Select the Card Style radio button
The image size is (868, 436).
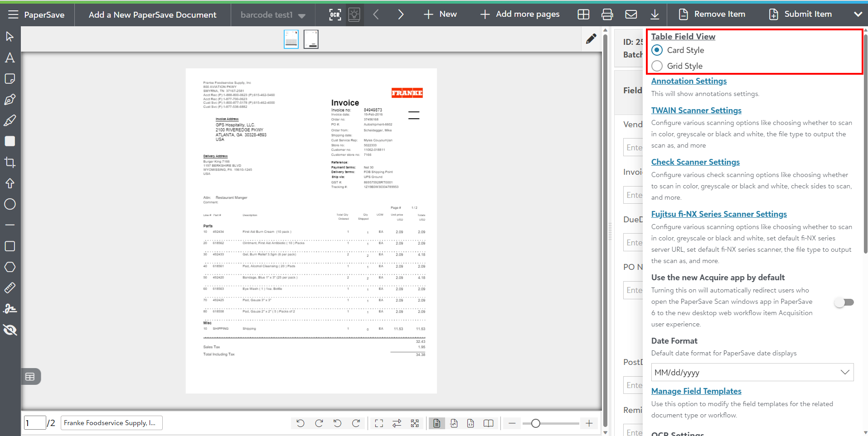657,50
